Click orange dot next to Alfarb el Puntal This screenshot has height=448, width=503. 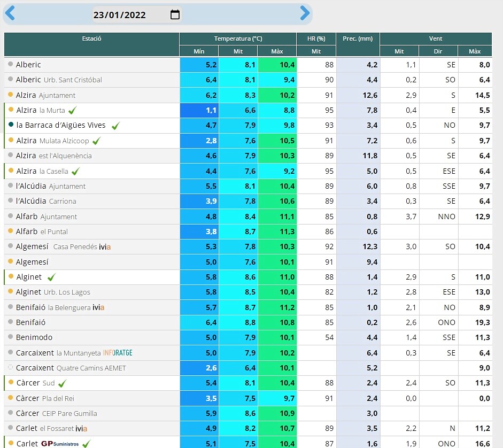(x=10, y=231)
